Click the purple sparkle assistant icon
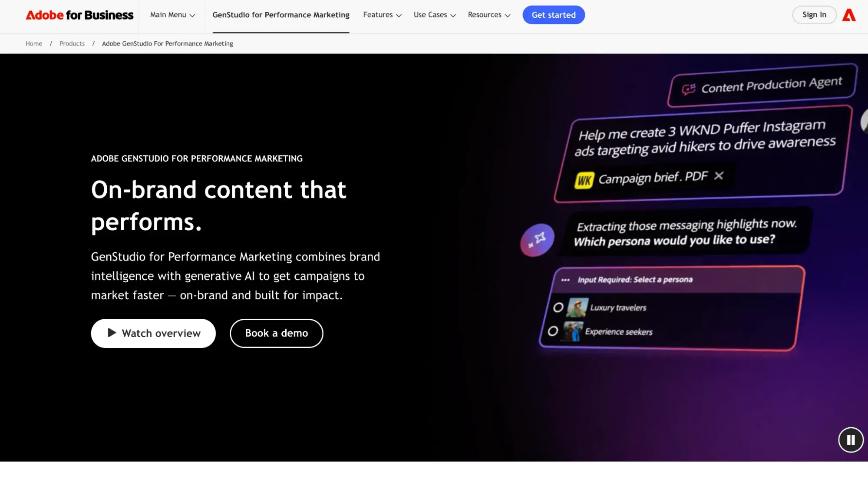868x499 pixels. 537,238
